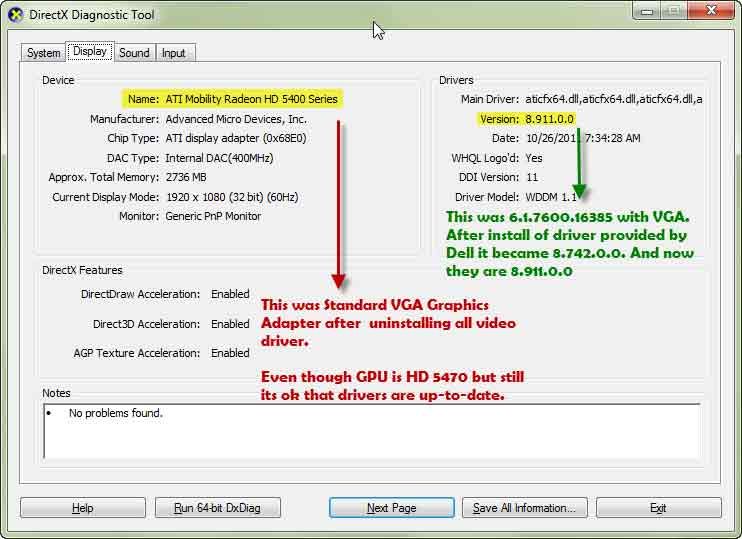
Task: Click the 'Notes' label
Action: click(x=56, y=393)
